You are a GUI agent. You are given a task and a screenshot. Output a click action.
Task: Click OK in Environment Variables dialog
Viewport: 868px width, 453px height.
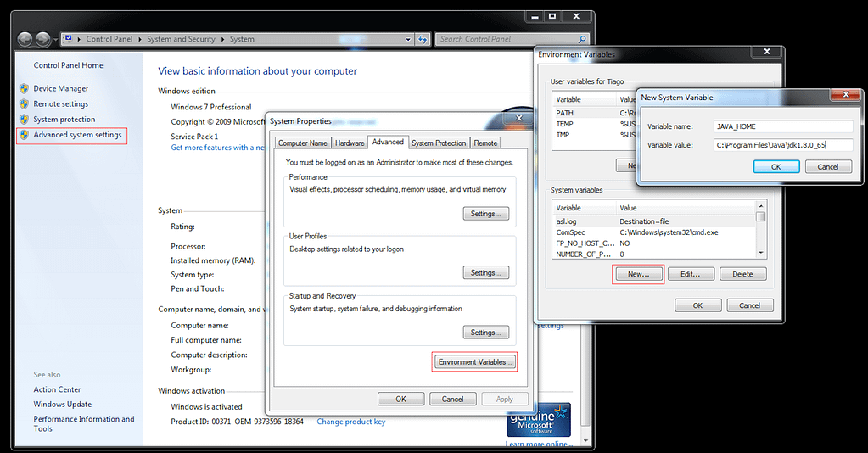pos(697,305)
